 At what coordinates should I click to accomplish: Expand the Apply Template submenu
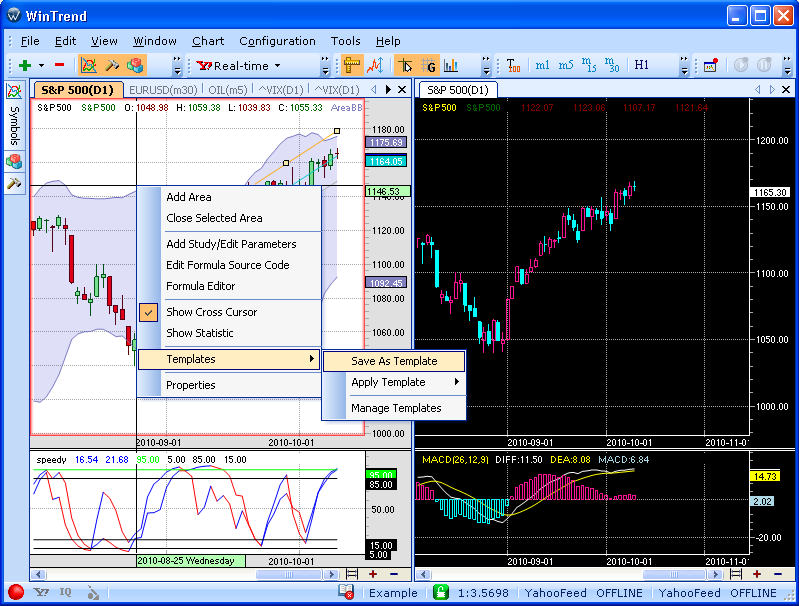coord(394,382)
